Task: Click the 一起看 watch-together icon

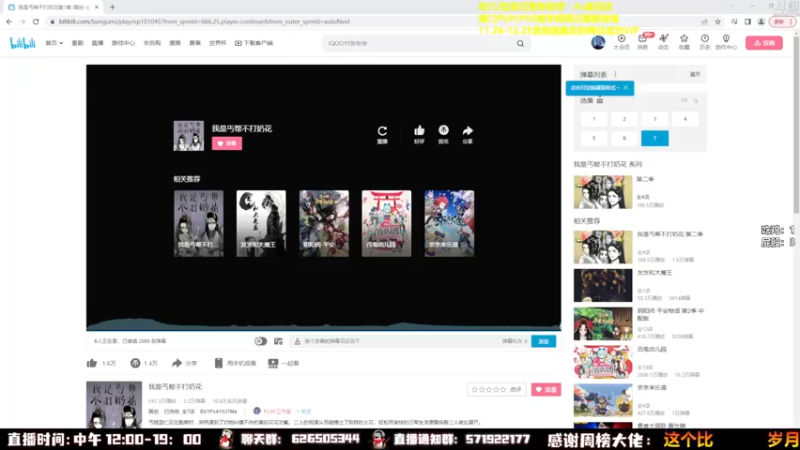Action: point(273,363)
